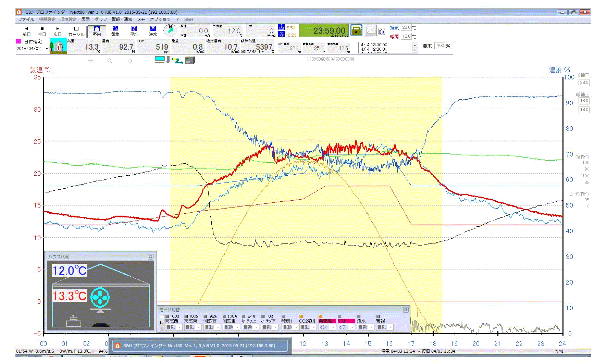
Task: Select graph preset number ⑩
Action: 352,59
